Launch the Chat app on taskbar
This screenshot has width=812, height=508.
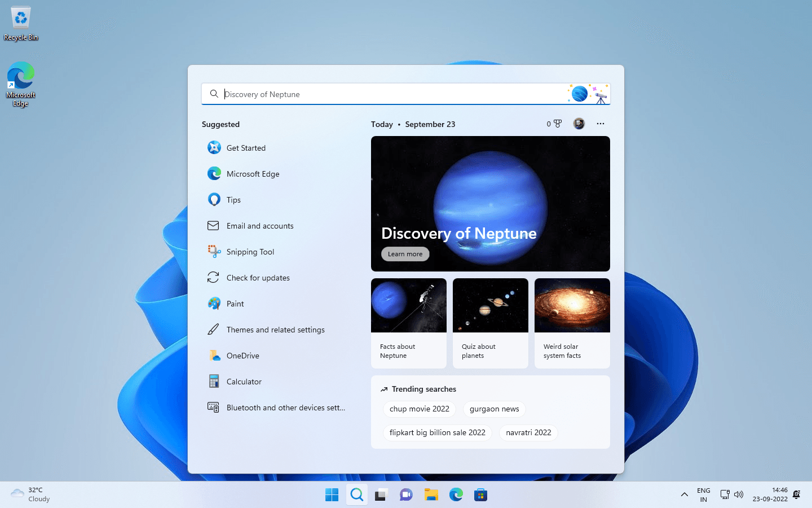(x=406, y=495)
